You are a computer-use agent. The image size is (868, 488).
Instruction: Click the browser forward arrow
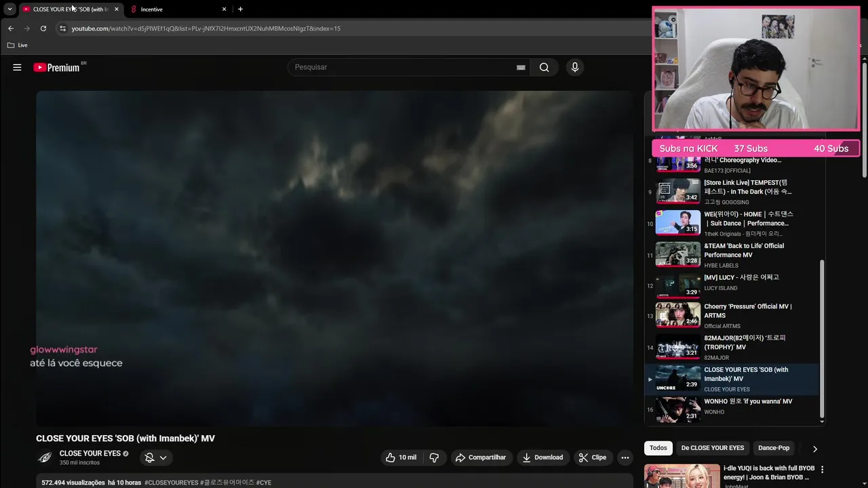[27, 28]
